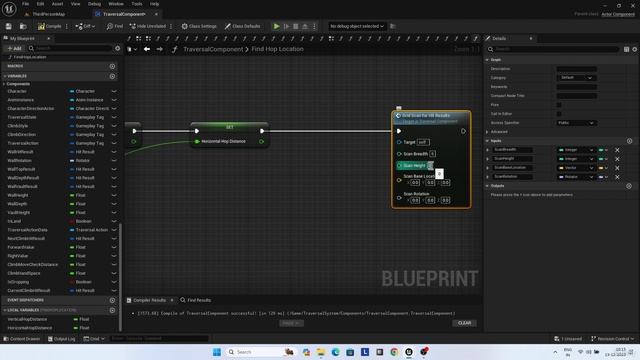Open the Access Specifier dropdown
The height and width of the screenshot is (360, 640).
(576, 123)
